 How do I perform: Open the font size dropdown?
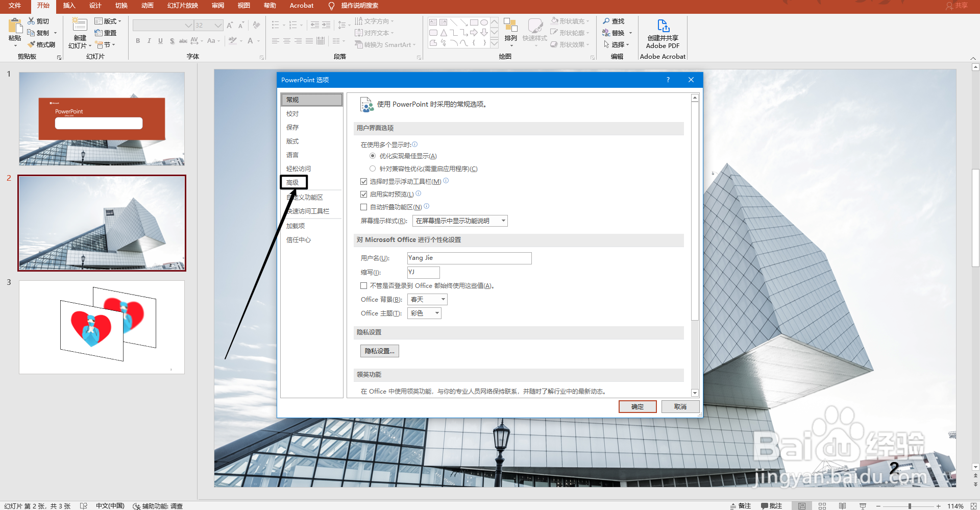[218, 25]
